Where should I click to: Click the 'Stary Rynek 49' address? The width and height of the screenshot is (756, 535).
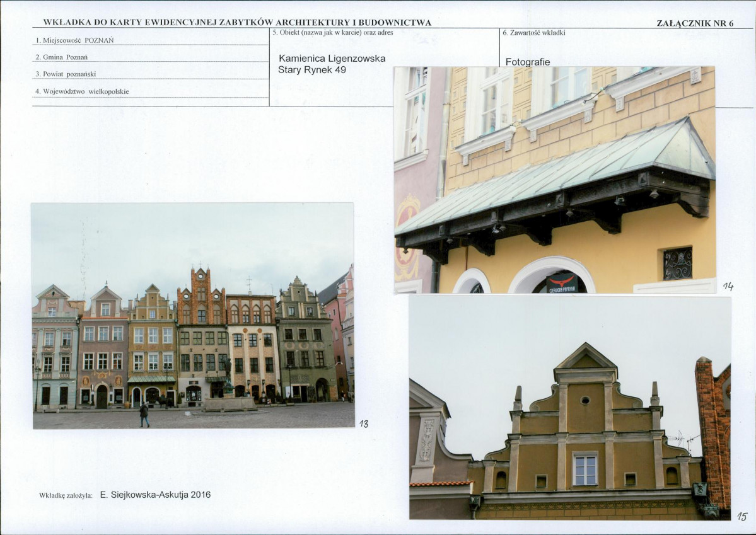coord(312,70)
